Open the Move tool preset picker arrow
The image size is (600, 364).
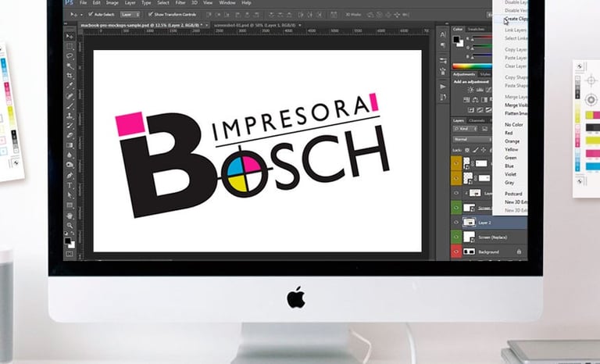pos(81,15)
